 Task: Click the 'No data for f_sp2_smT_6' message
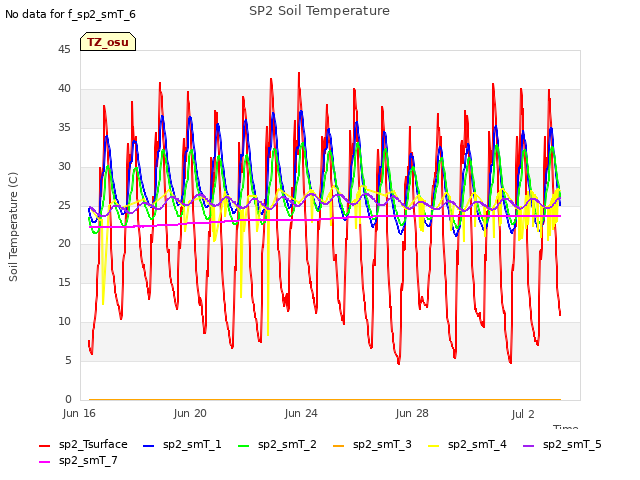click(x=70, y=15)
